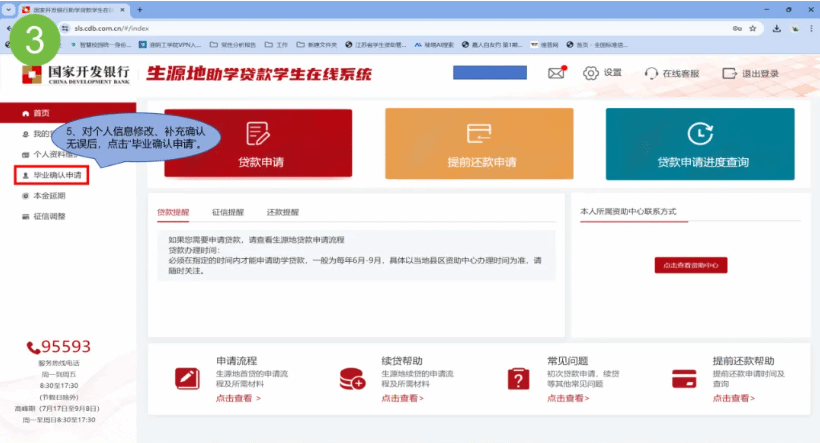
Task: Open Chrome three-dot menu
Action: [811, 28]
